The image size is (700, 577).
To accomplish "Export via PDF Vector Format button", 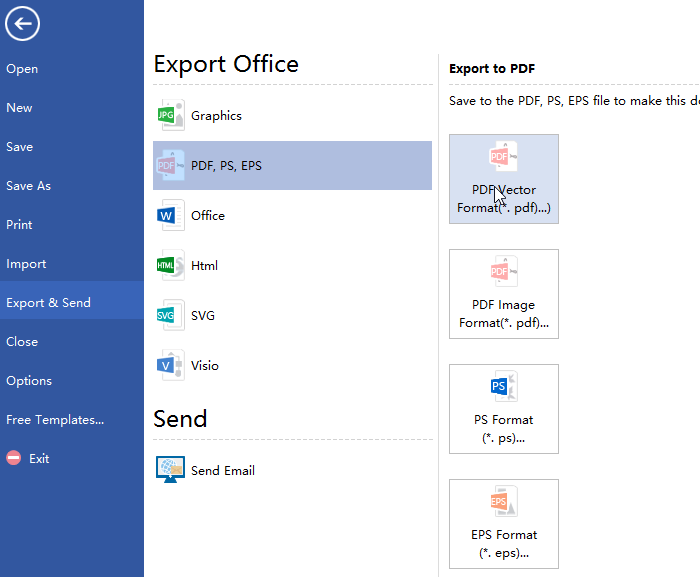I will click(x=504, y=179).
